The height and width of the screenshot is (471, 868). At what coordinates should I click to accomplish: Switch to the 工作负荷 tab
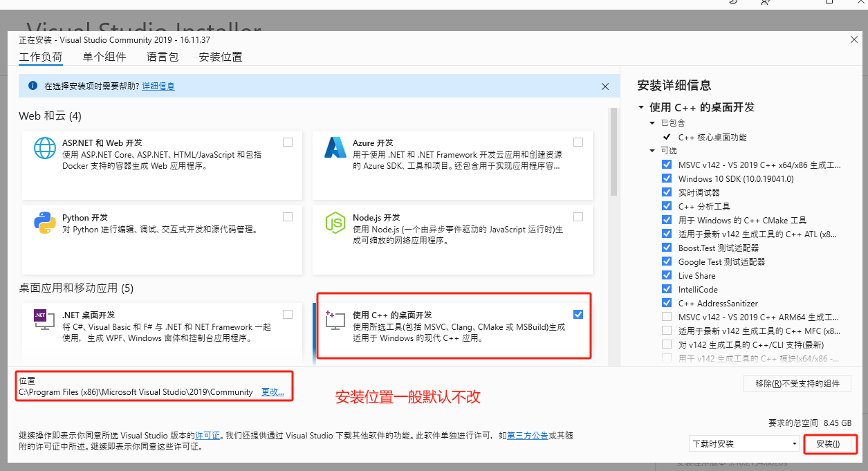pos(41,57)
